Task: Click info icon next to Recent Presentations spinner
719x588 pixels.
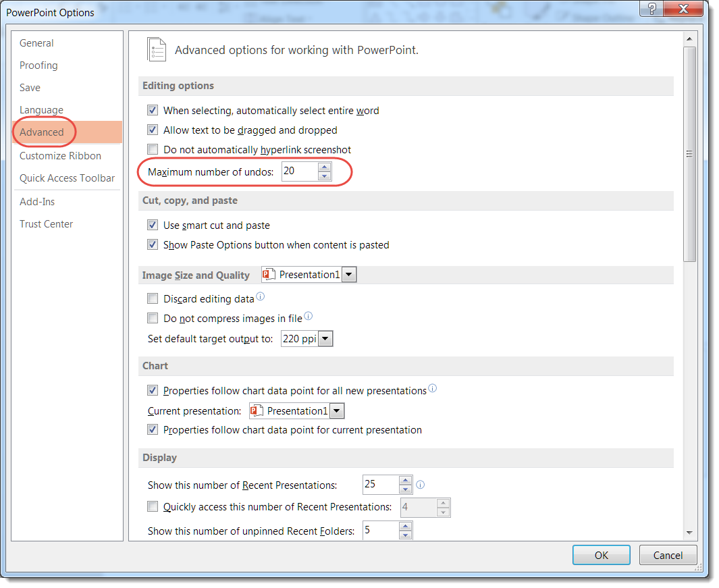Action: coord(421,485)
